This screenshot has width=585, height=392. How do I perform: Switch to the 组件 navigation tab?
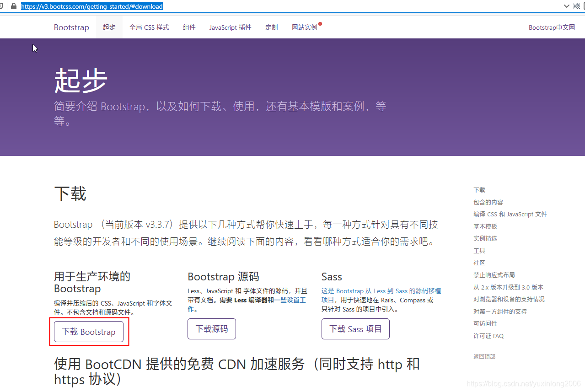(x=189, y=27)
